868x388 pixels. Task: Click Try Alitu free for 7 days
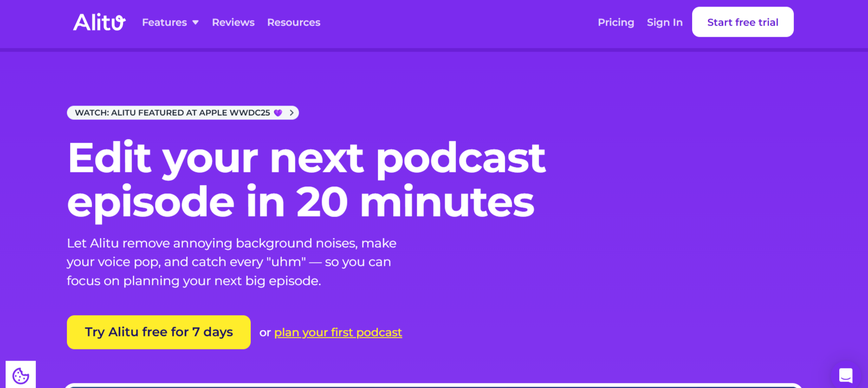(x=159, y=332)
